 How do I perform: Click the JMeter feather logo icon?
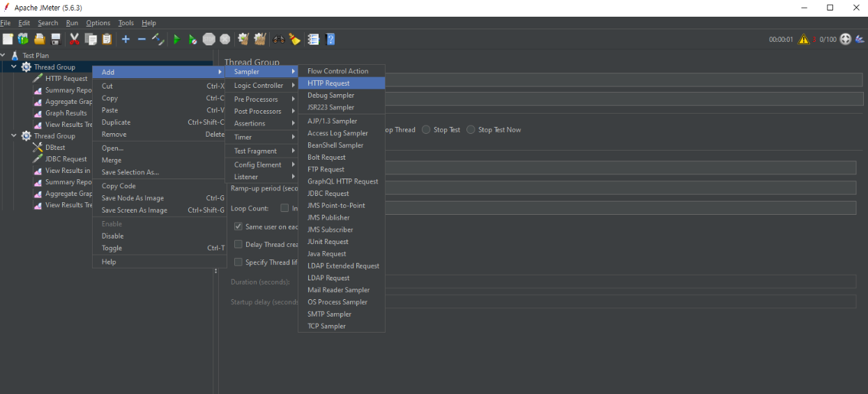[860, 39]
